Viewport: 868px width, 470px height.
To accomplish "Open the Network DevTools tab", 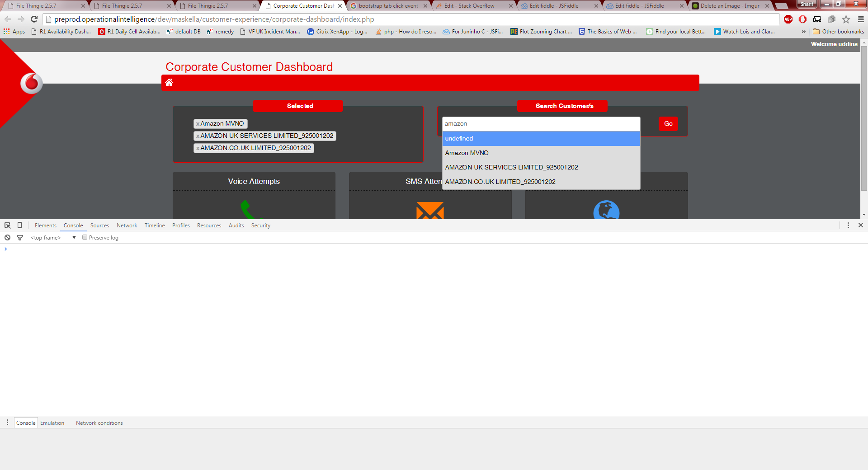I will coord(127,226).
